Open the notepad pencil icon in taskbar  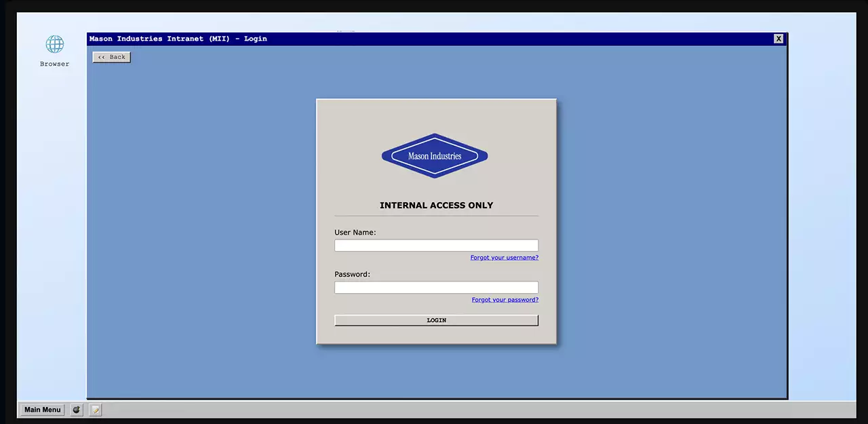pyautogui.click(x=96, y=410)
